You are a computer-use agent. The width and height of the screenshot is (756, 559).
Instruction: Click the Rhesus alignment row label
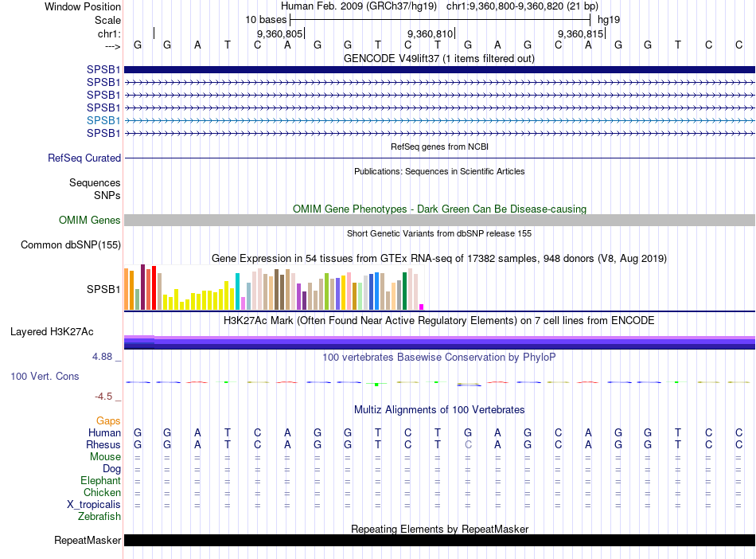point(103,444)
